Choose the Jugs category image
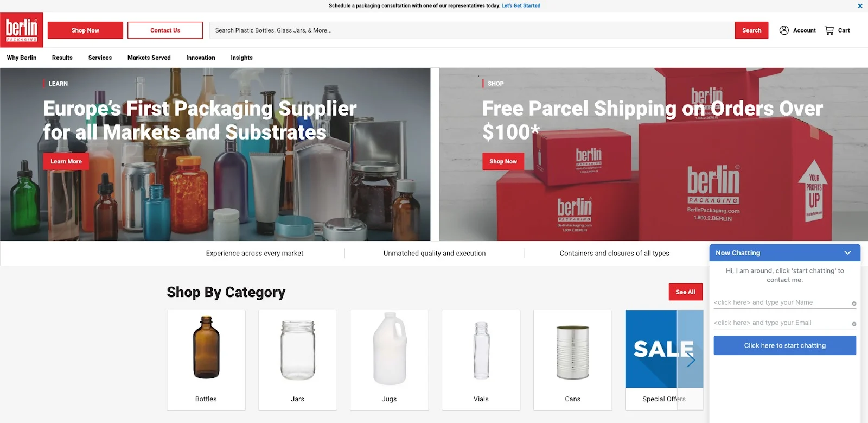The width and height of the screenshot is (868, 423). pos(390,348)
